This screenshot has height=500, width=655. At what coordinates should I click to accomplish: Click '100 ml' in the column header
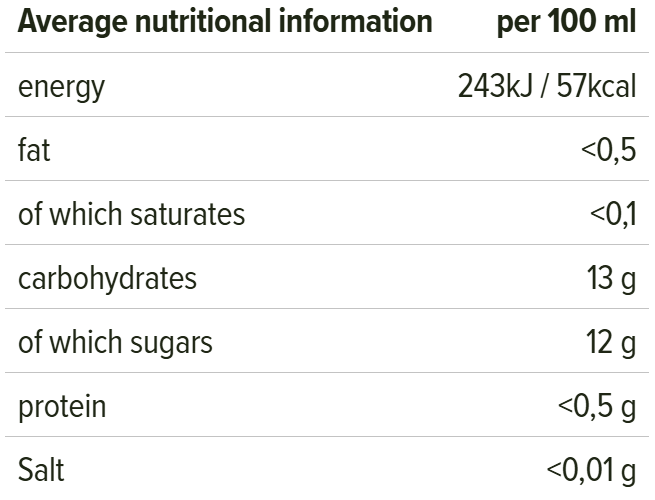coord(593,22)
